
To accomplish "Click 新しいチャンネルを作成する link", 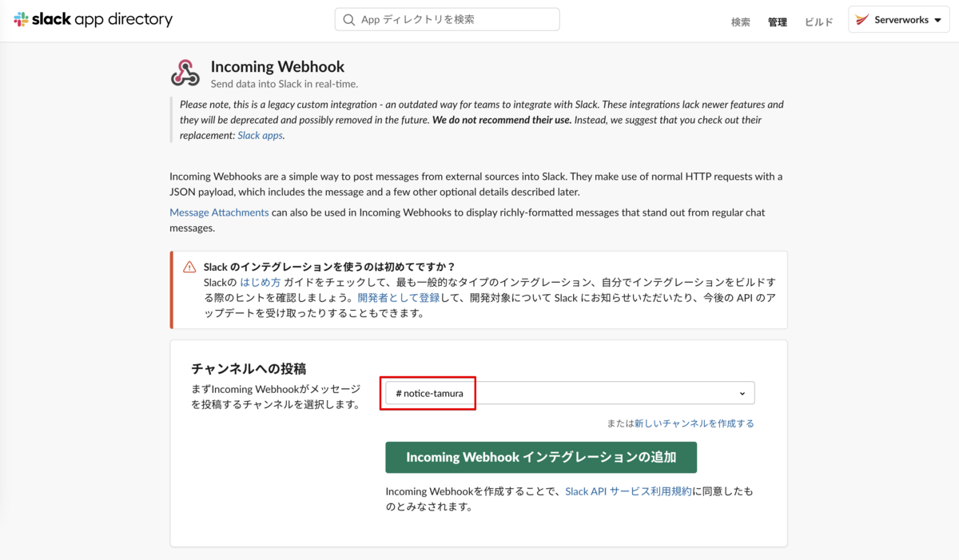I will click(x=694, y=423).
